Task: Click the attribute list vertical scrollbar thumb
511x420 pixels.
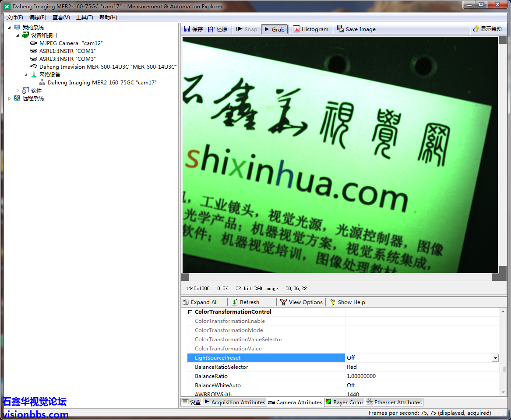Action: pos(503,369)
